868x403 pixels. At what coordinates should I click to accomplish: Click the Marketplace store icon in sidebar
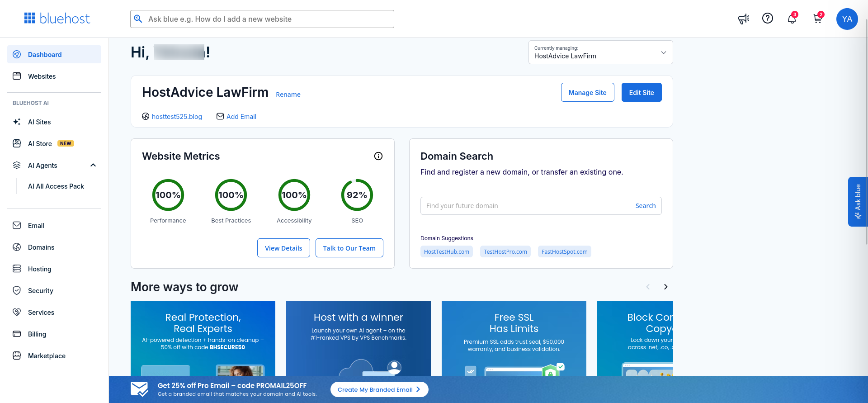[x=17, y=356]
